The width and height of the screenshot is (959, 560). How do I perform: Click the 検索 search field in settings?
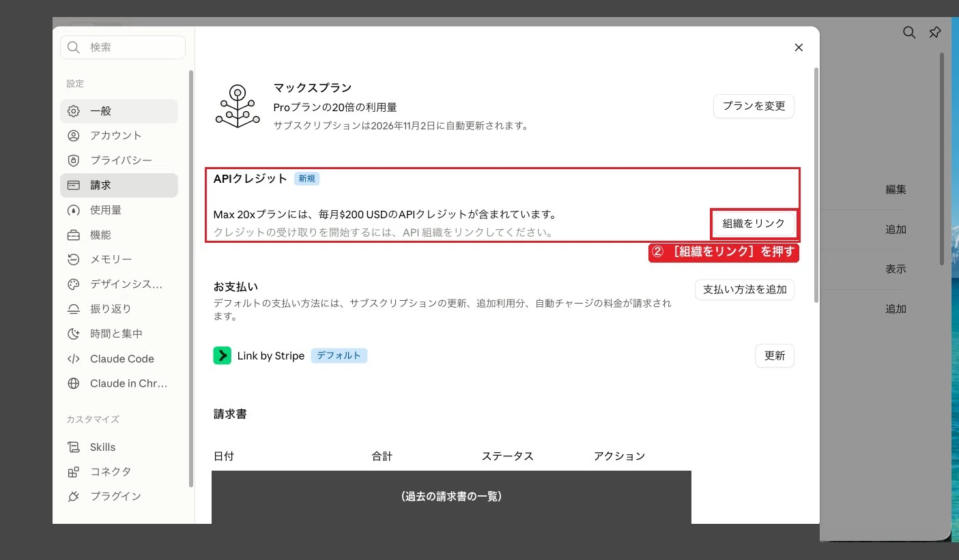(x=123, y=47)
